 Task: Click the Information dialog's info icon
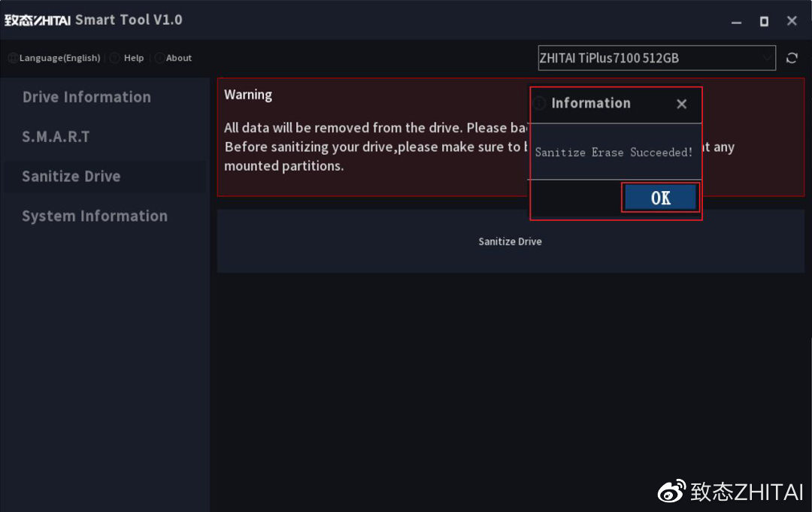coord(540,104)
